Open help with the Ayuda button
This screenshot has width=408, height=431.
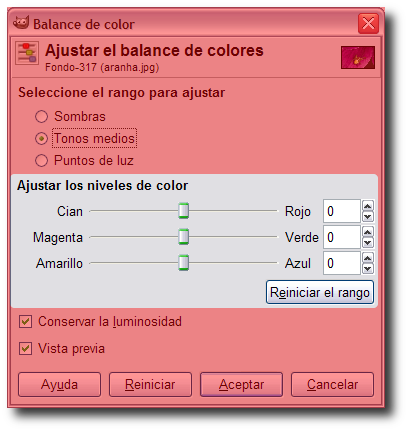pyautogui.click(x=59, y=385)
